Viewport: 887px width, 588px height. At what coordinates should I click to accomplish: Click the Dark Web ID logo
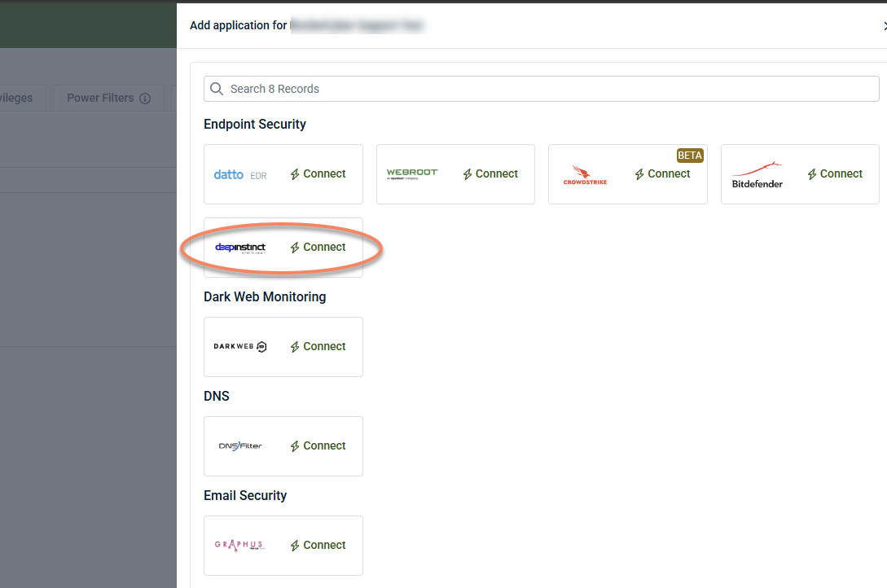(x=240, y=347)
